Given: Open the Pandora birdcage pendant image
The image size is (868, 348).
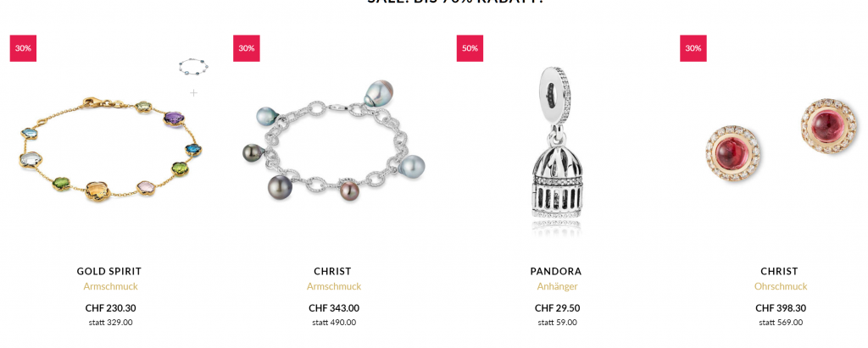Looking at the screenshot, I should (556, 149).
